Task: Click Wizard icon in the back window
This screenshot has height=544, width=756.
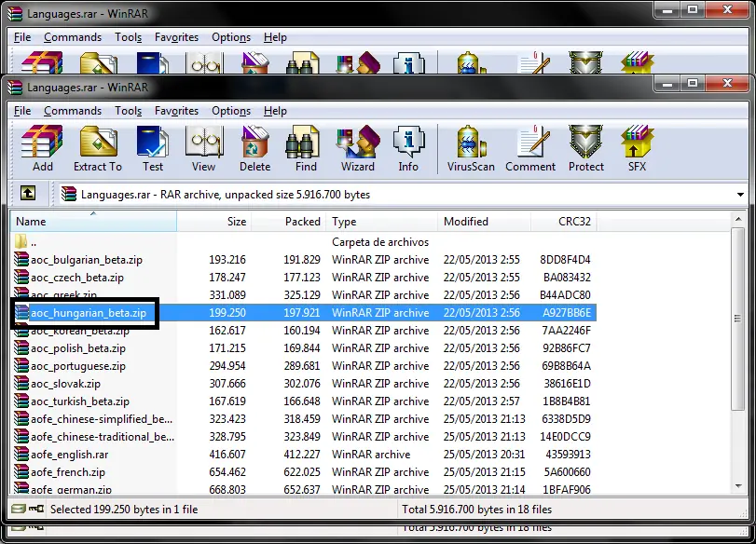Action: 358,62
